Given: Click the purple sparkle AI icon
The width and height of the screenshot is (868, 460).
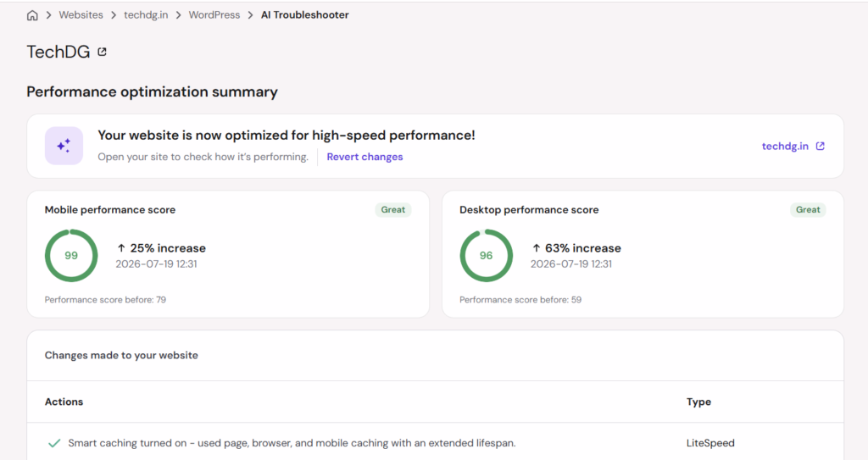Looking at the screenshot, I should [x=64, y=147].
